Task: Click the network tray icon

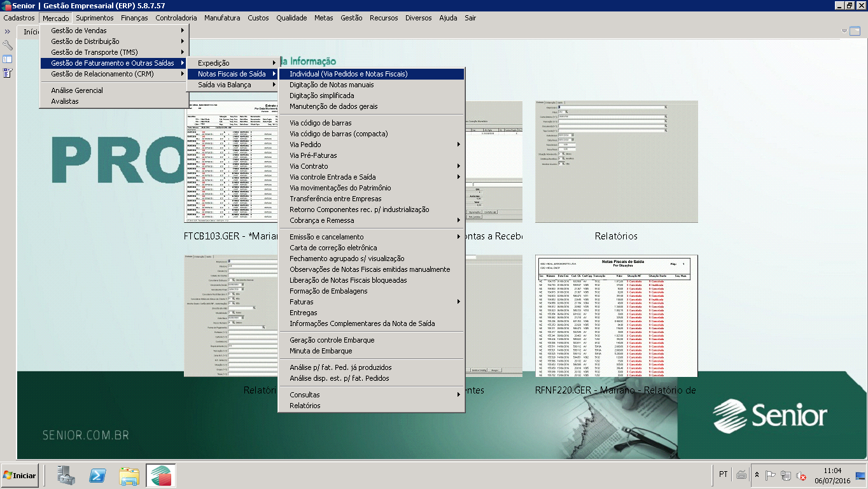Action: point(786,475)
